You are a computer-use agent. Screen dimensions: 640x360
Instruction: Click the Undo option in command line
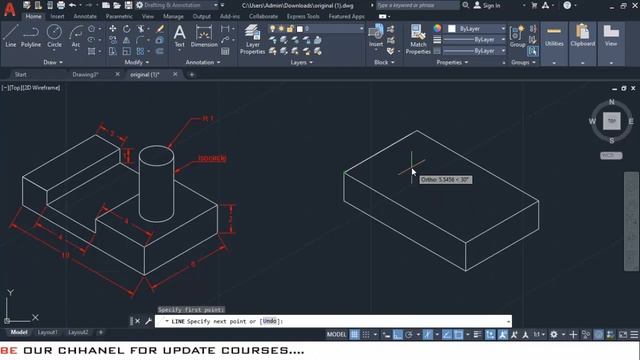point(269,321)
